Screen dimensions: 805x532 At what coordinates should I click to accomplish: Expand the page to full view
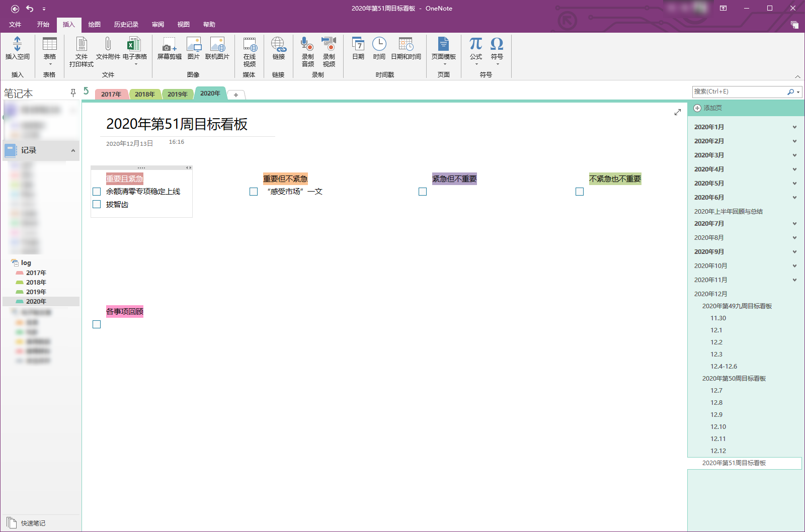click(678, 112)
